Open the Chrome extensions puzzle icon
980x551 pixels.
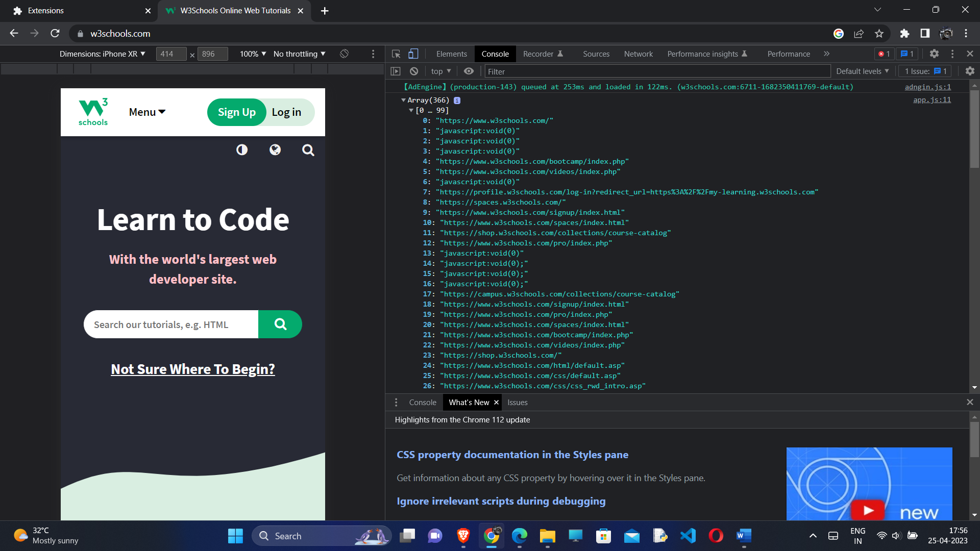point(904,33)
